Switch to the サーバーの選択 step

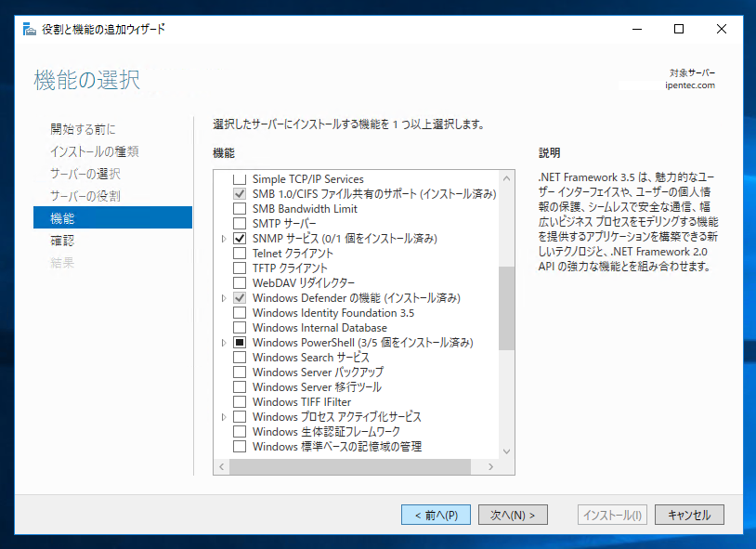pyautogui.click(x=85, y=174)
